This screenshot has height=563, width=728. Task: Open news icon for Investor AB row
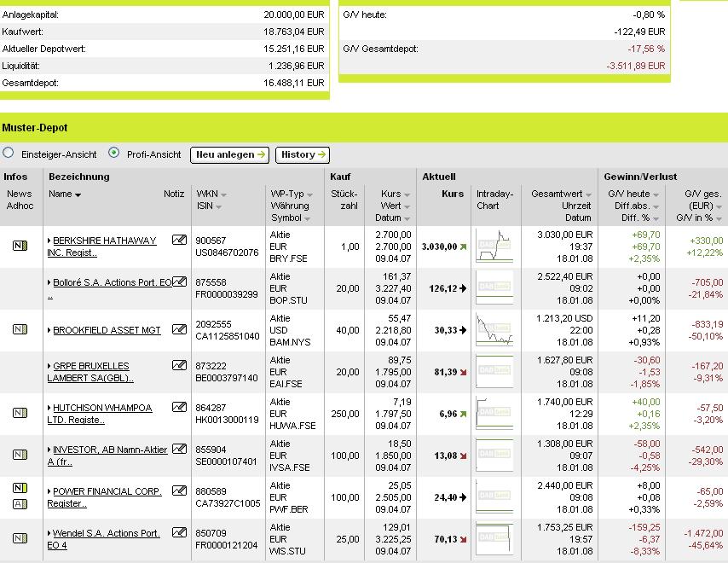point(20,455)
